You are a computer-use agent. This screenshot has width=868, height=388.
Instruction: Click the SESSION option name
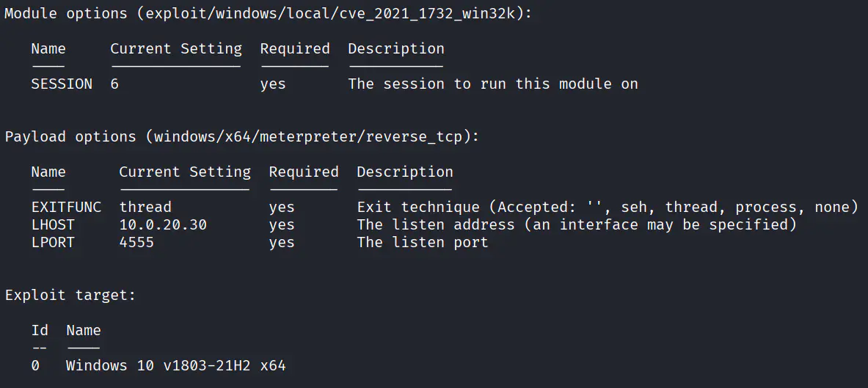(x=62, y=84)
